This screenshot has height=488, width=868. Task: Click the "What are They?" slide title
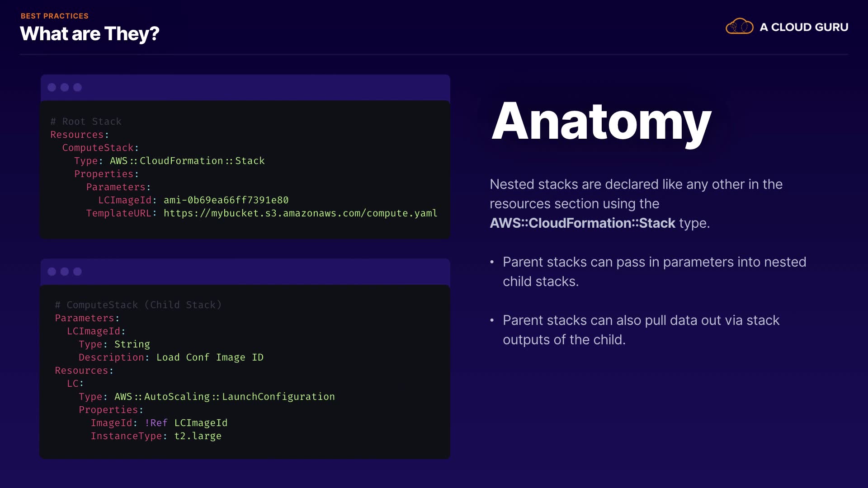(x=90, y=34)
